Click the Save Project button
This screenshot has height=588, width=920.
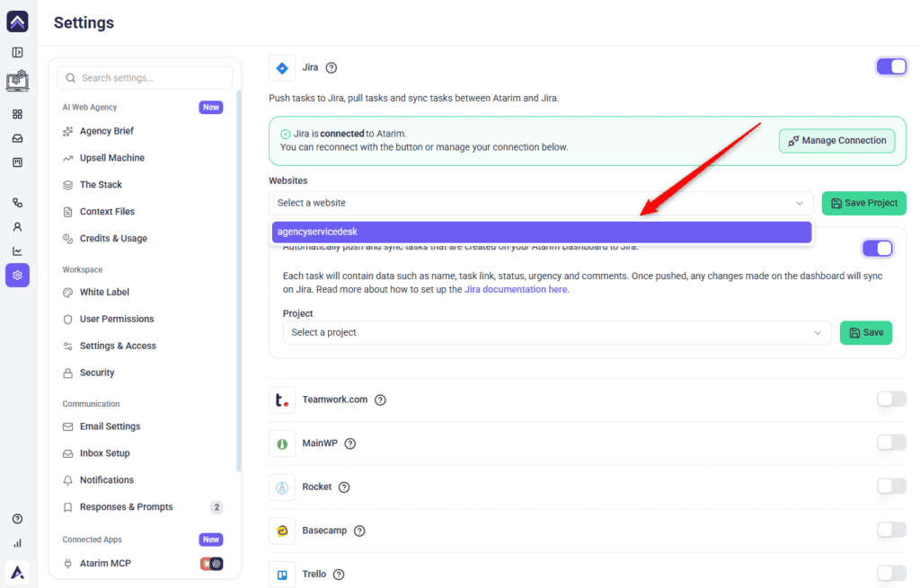click(x=863, y=203)
